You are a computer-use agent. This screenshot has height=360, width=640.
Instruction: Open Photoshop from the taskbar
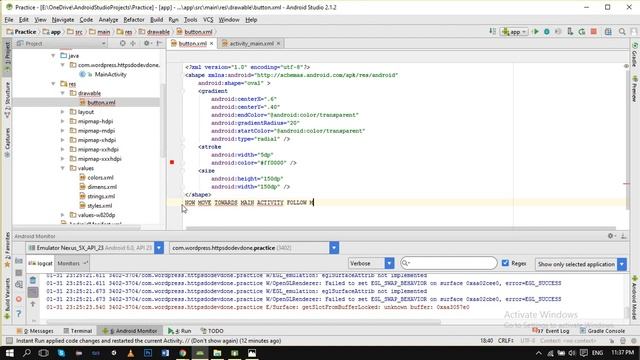148,353
